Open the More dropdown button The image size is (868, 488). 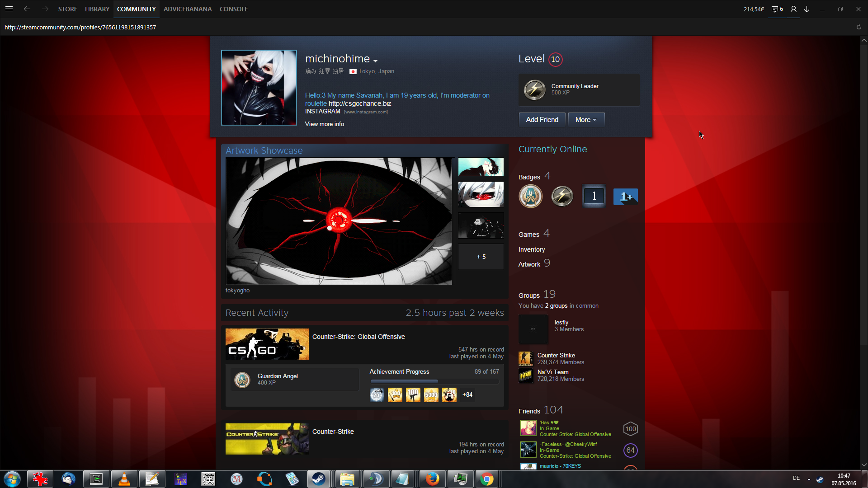586,120
